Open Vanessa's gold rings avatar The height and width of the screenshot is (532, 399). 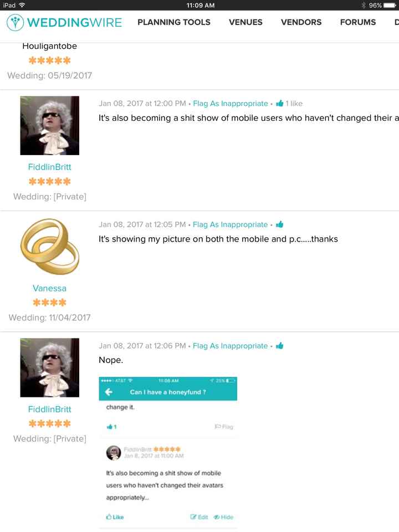coord(49,247)
